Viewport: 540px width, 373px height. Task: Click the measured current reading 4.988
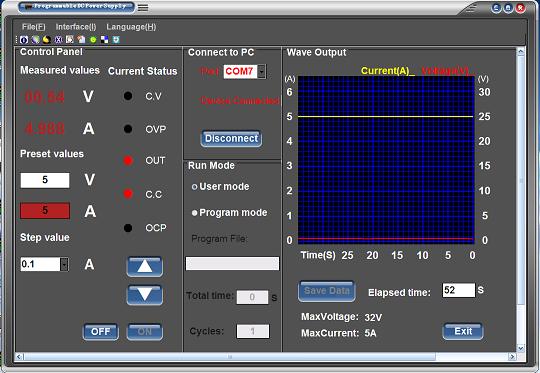click(45, 129)
